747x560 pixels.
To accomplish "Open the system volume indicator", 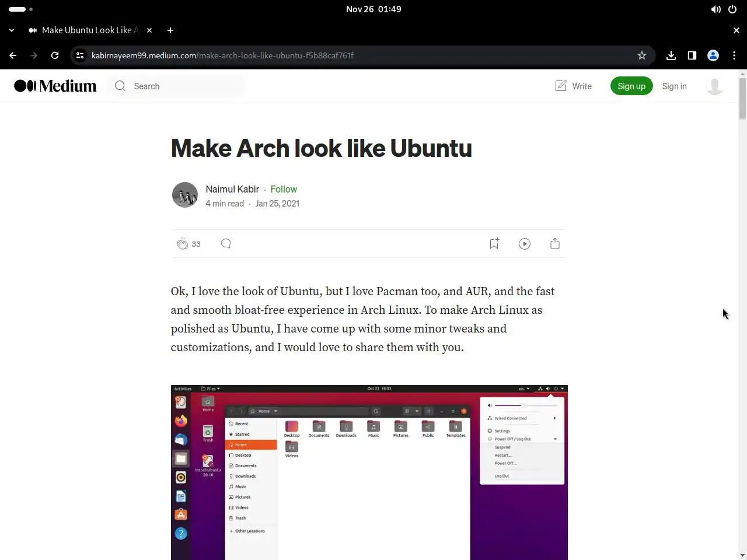I will pos(715,9).
